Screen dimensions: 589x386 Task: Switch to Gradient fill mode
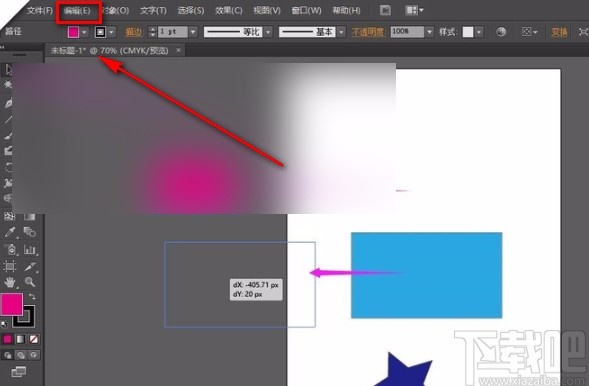click(x=21, y=339)
